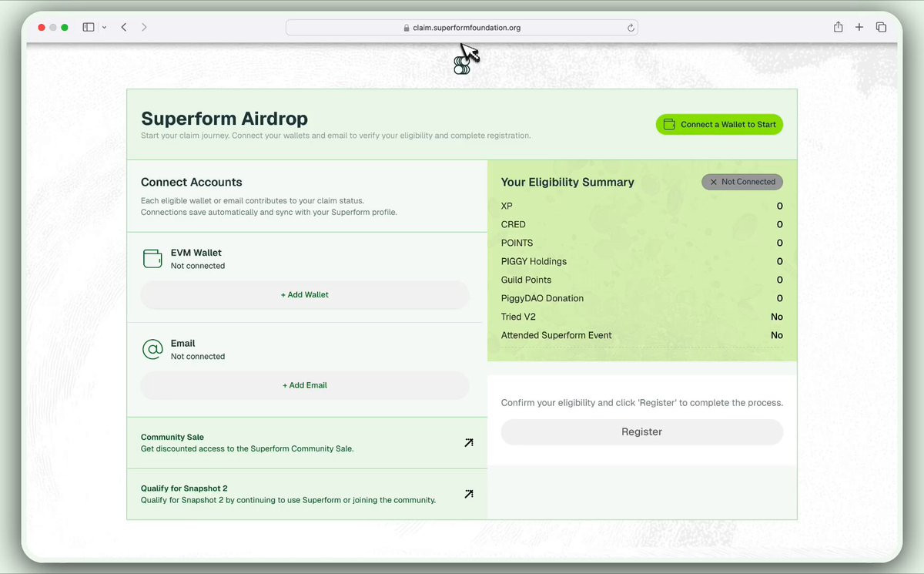Viewport: 924px width, 574px height.
Task: Click the XP row label
Action: click(x=507, y=206)
